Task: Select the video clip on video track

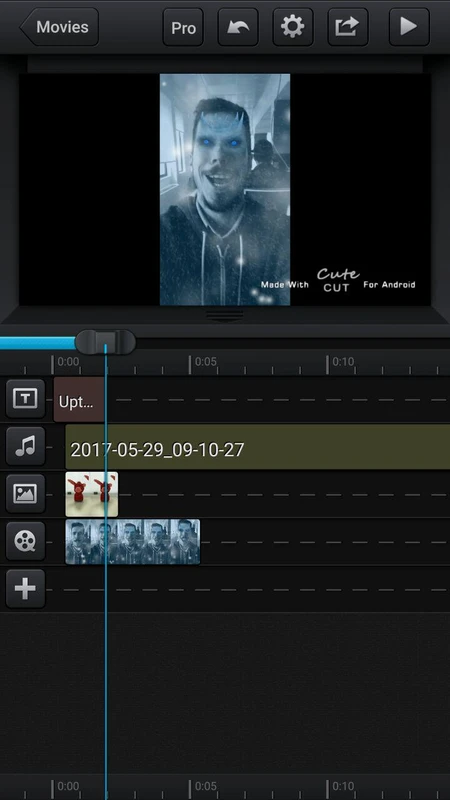Action: (x=133, y=542)
